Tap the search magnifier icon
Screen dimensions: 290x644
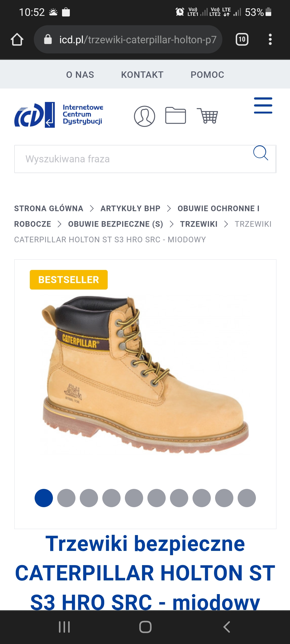261,153
